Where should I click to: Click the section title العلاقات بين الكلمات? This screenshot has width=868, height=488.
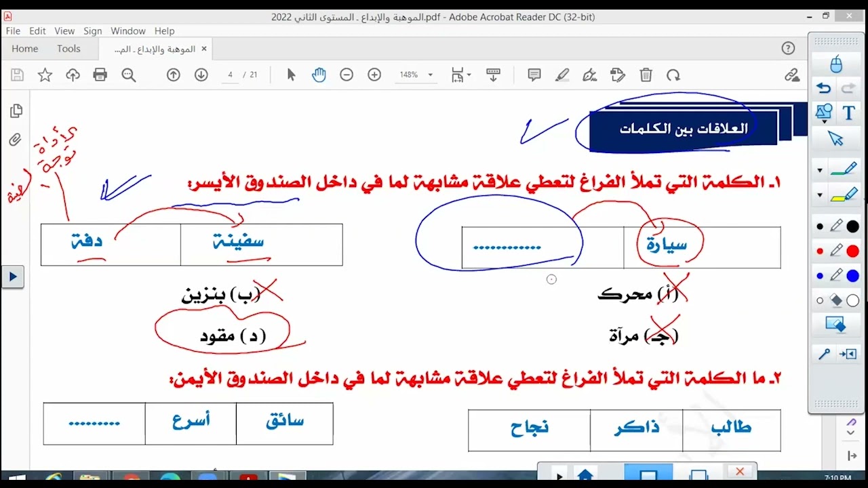(684, 129)
